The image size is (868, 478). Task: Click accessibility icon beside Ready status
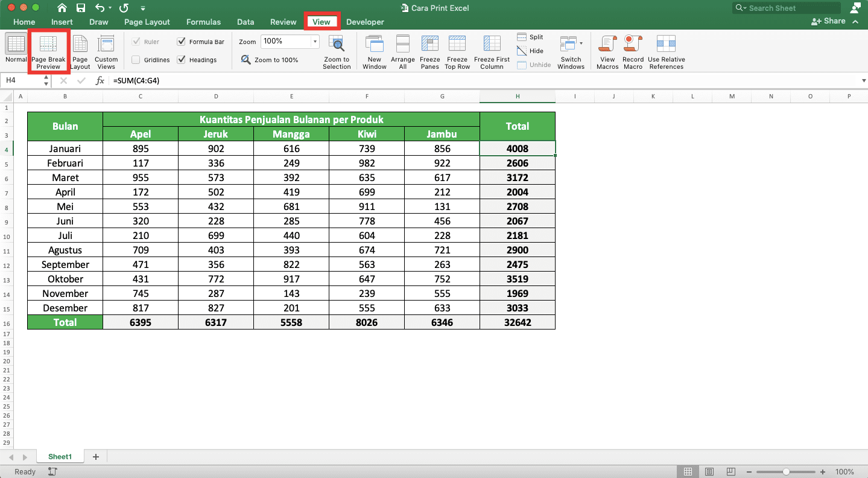click(52, 472)
